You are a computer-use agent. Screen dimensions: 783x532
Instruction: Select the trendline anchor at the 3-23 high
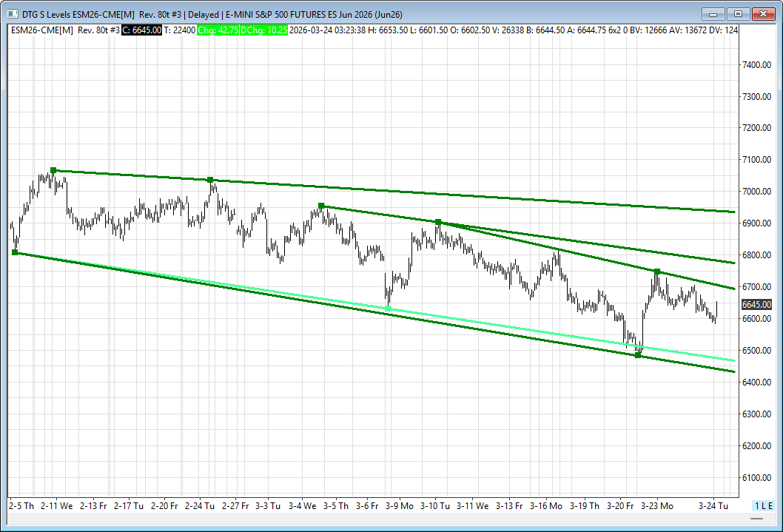pos(656,272)
